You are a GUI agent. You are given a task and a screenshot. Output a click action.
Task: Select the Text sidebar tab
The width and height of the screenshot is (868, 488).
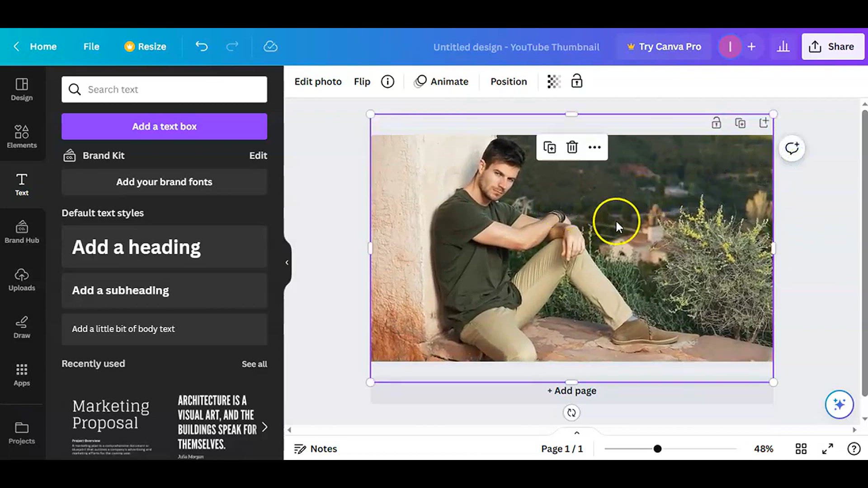click(22, 184)
